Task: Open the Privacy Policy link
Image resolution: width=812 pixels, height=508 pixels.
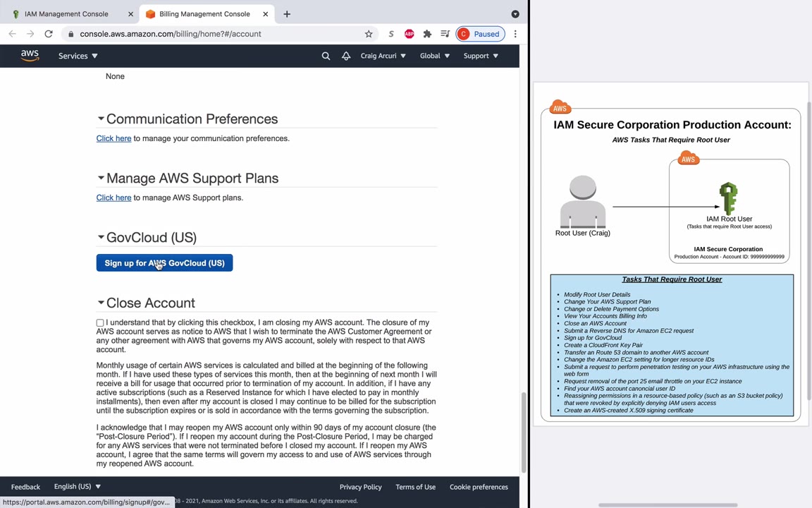Action: [360, 487]
